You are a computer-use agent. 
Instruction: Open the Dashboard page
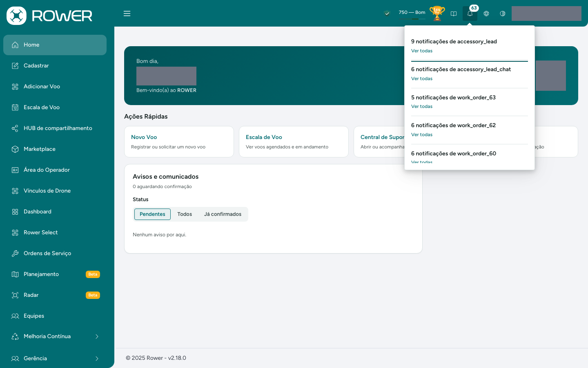55,212
